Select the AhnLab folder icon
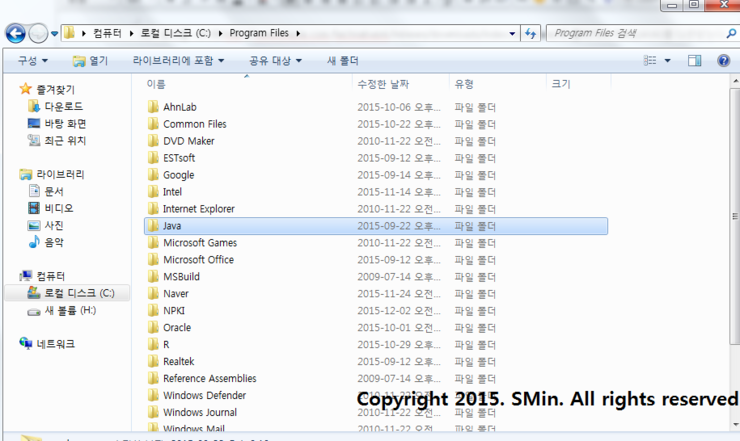 (153, 107)
